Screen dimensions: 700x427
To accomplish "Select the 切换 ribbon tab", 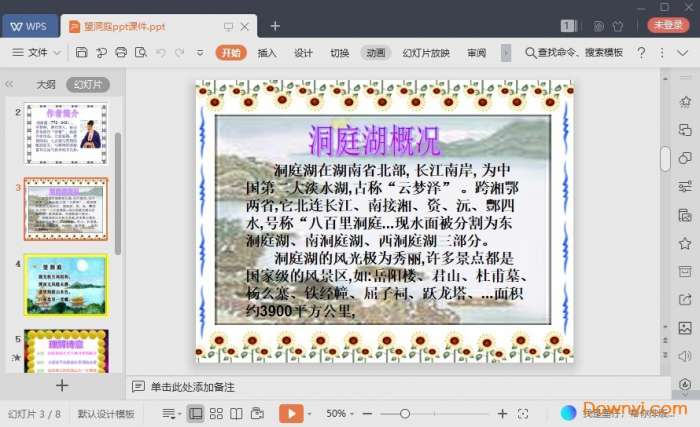I will (x=339, y=53).
